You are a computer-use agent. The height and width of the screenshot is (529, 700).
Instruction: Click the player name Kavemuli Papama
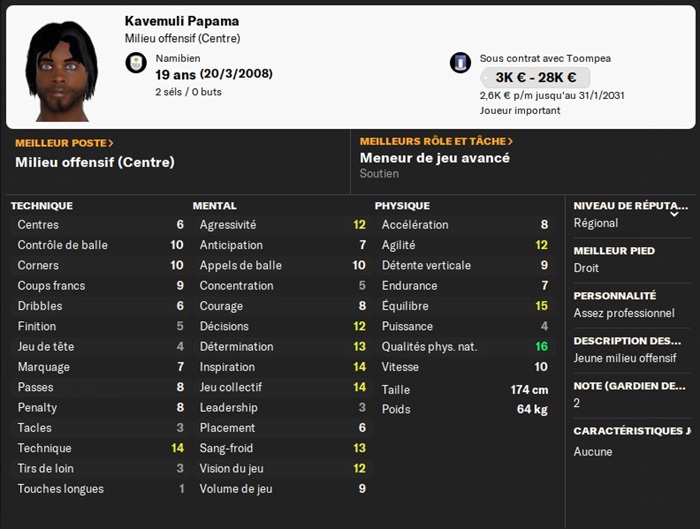(182, 21)
